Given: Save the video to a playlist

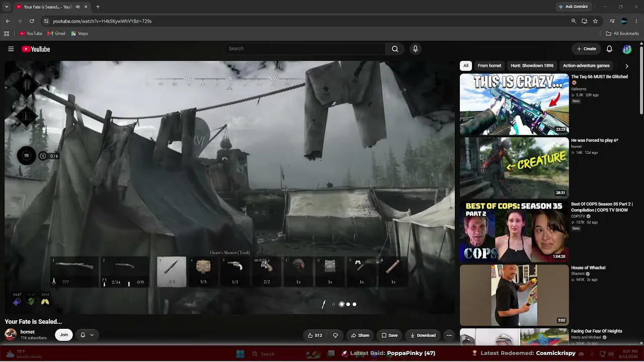Looking at the screenshot, I should tap(389, 335).
